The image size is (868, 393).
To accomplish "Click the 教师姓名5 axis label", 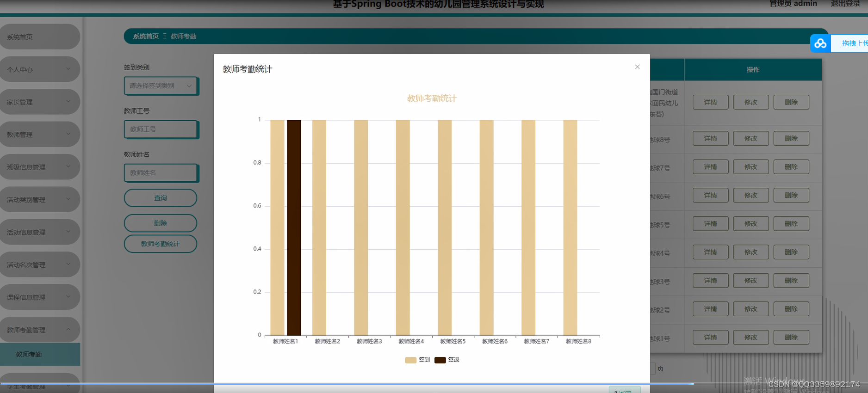I will [x=453, y=341].
